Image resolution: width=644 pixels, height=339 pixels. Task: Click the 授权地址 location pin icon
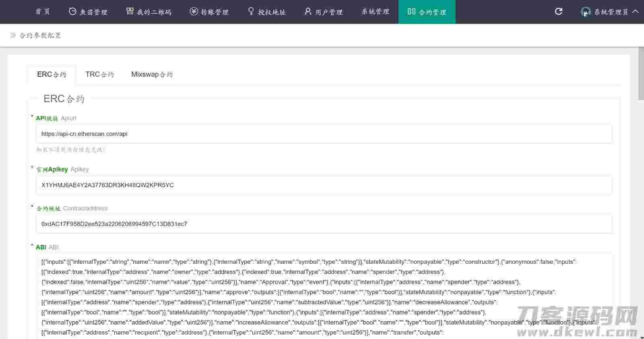251,12
